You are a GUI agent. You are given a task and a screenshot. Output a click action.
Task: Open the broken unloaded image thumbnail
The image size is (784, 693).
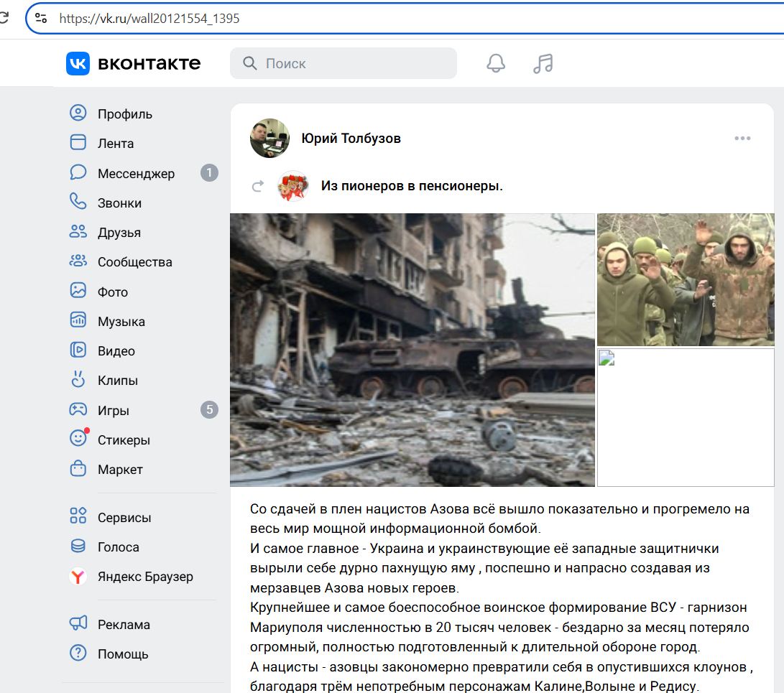coord(686,418)
